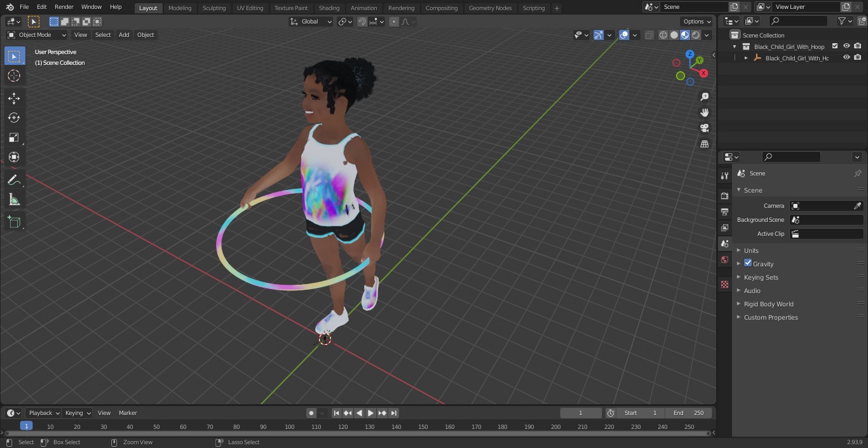Open the Scene properties tab

pyautogui.click(x=724, y=243)
